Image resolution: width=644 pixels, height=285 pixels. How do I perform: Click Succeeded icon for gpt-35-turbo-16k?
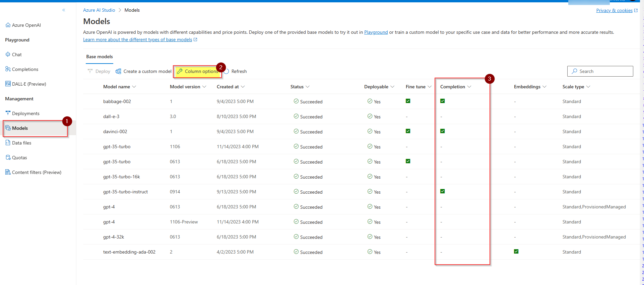coord(296,176)
